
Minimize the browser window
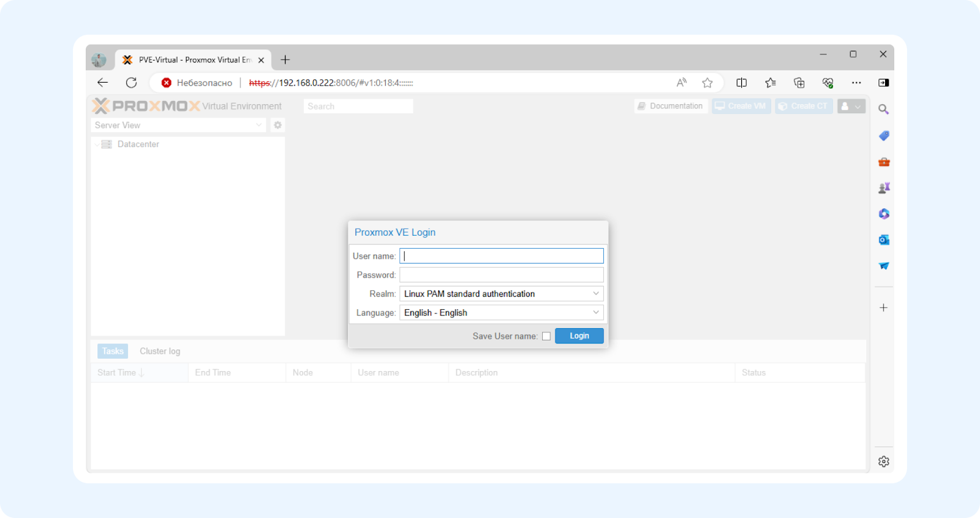823,54
